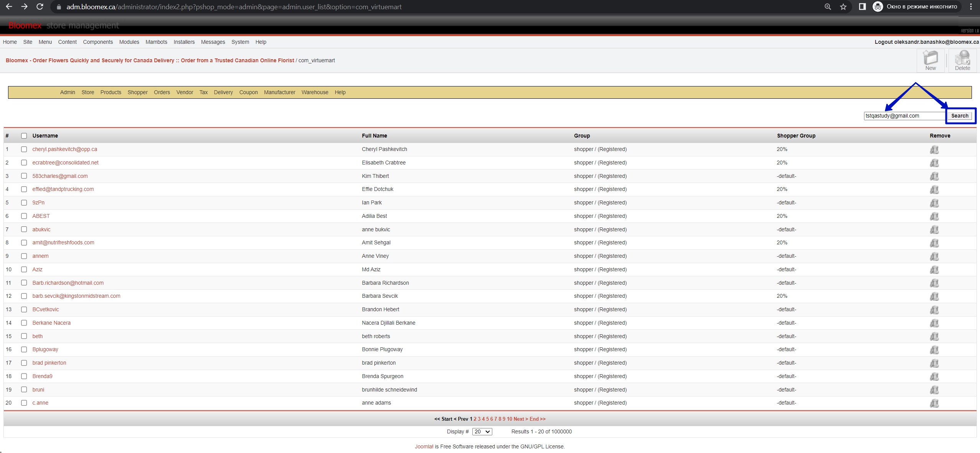Remove user Amit Sehgal via remove icon
This screenshot has width=980, height=453.
934,243
